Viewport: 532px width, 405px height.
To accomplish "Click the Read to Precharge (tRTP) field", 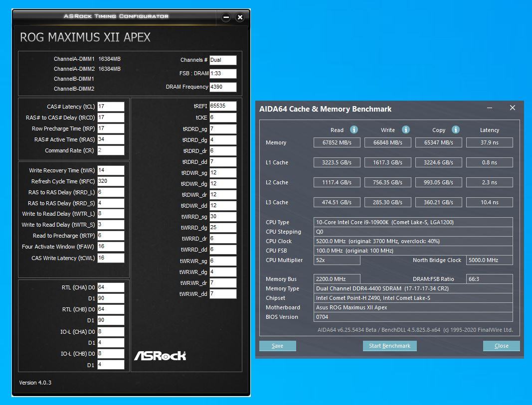I will click(111, 236).
